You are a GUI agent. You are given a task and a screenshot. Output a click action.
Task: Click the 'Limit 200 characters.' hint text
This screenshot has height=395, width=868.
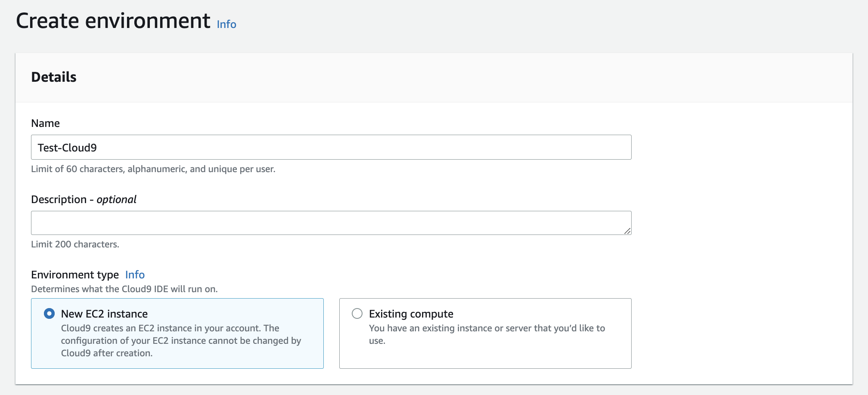(75, 244)
